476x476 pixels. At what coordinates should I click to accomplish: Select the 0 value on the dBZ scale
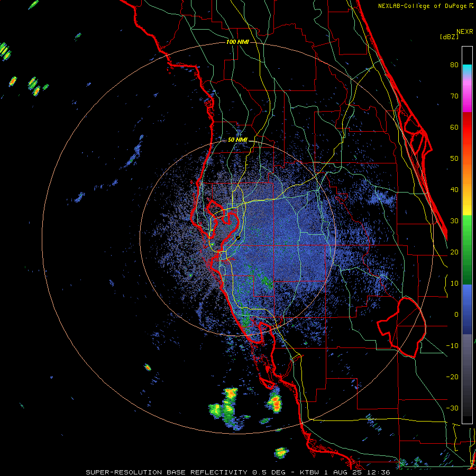click(x=456, y=315)
